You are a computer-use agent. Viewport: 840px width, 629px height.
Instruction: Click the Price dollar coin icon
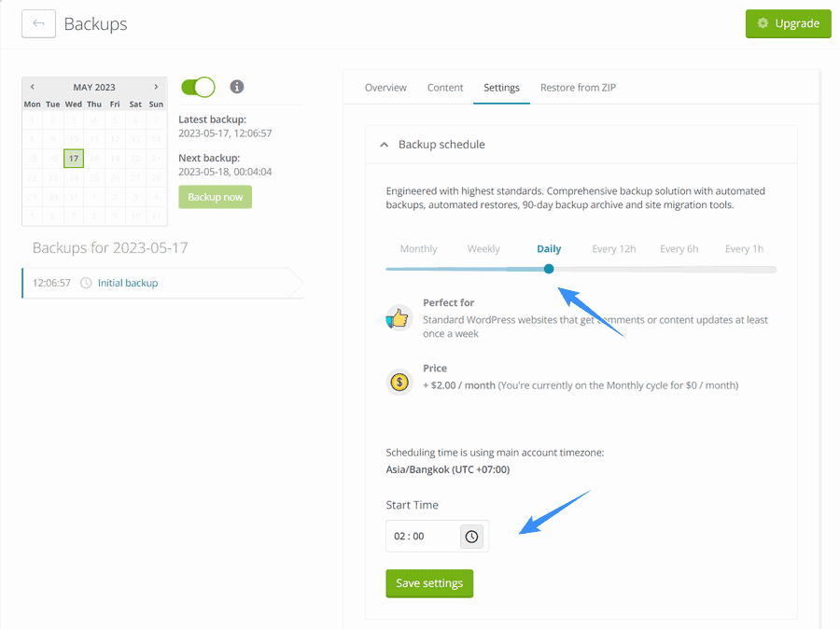[x=399, y=382]
